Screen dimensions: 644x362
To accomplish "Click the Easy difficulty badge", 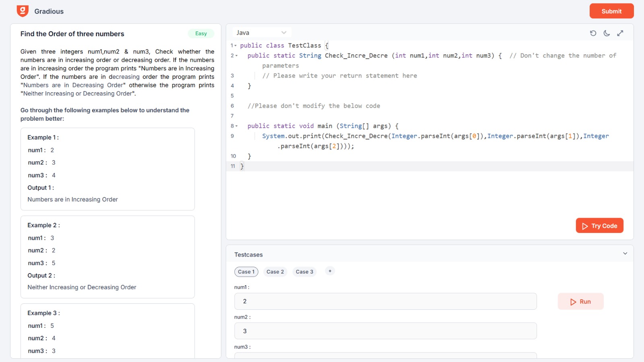I will pos(201,34).
